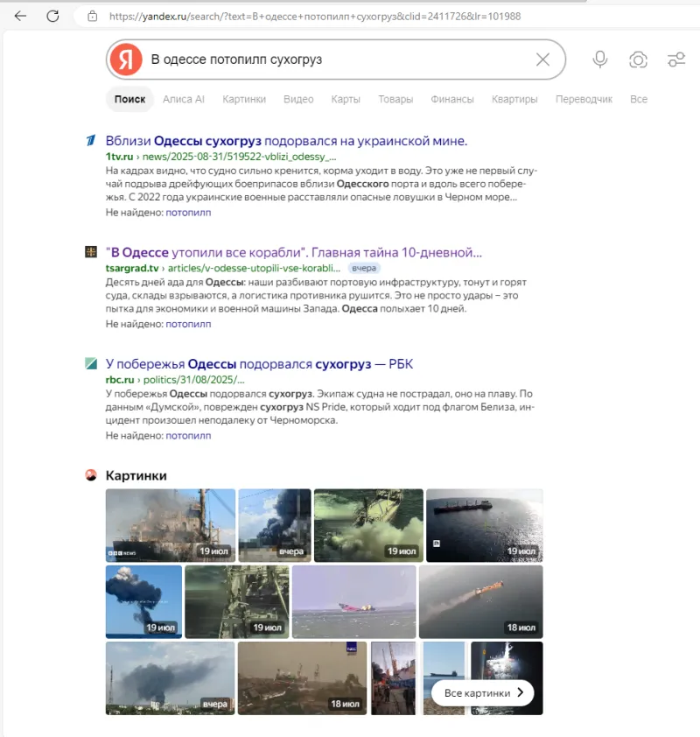The height and width of the screenshot is (737, 700).
Task: Go back with the browser back arrow
Action: point(20,16)
